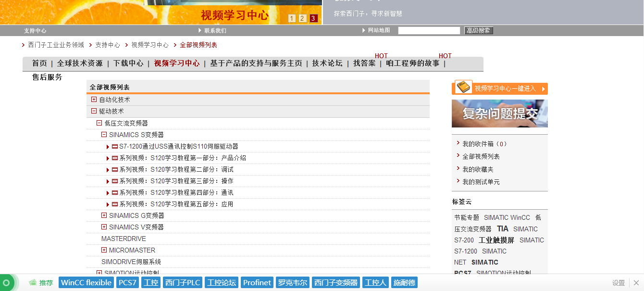Click 联系我们 in gray bar
This screenshot has height=291, width=644.
pyautogui.click(x=215, y=30)
